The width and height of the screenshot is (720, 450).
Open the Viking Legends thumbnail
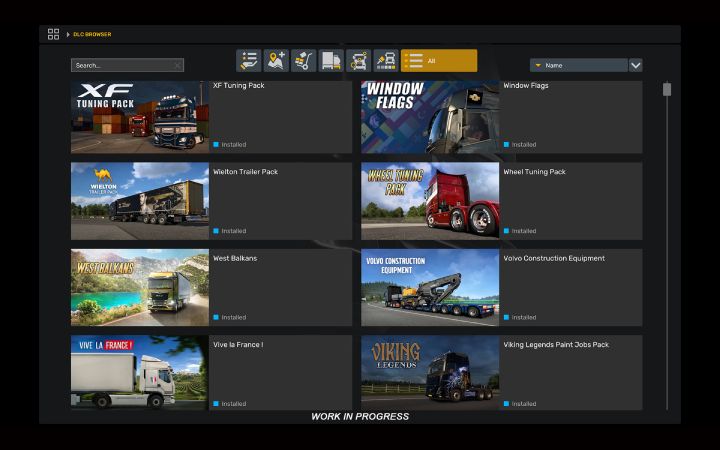430,372
